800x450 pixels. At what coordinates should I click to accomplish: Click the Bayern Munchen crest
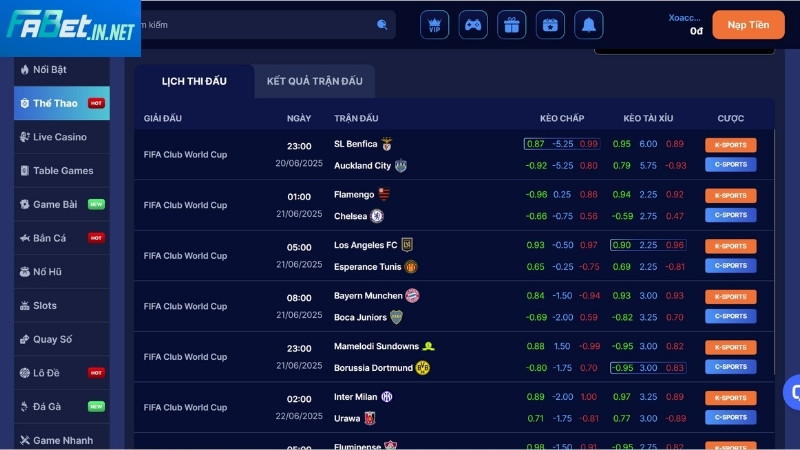(x=412, y=295)
